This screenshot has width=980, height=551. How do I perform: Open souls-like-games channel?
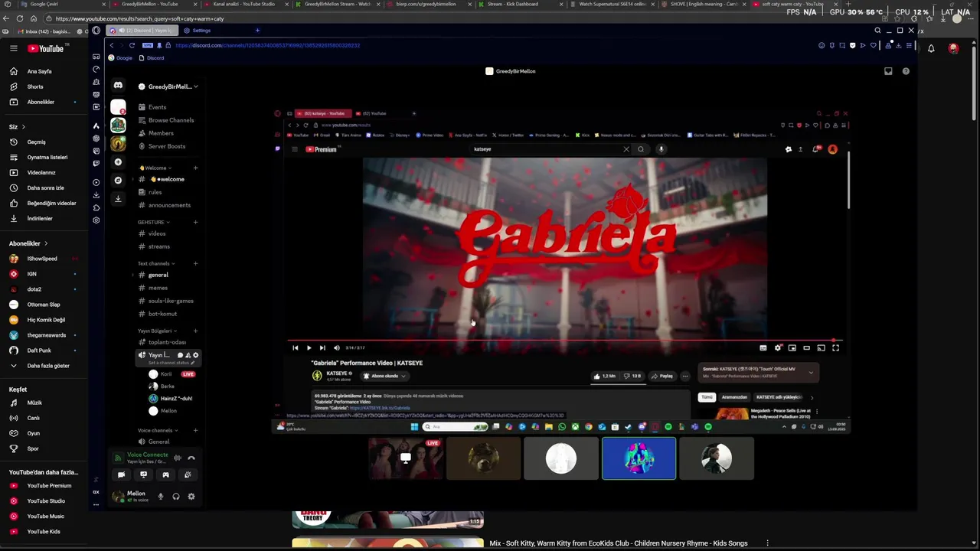tap(166, 301)
